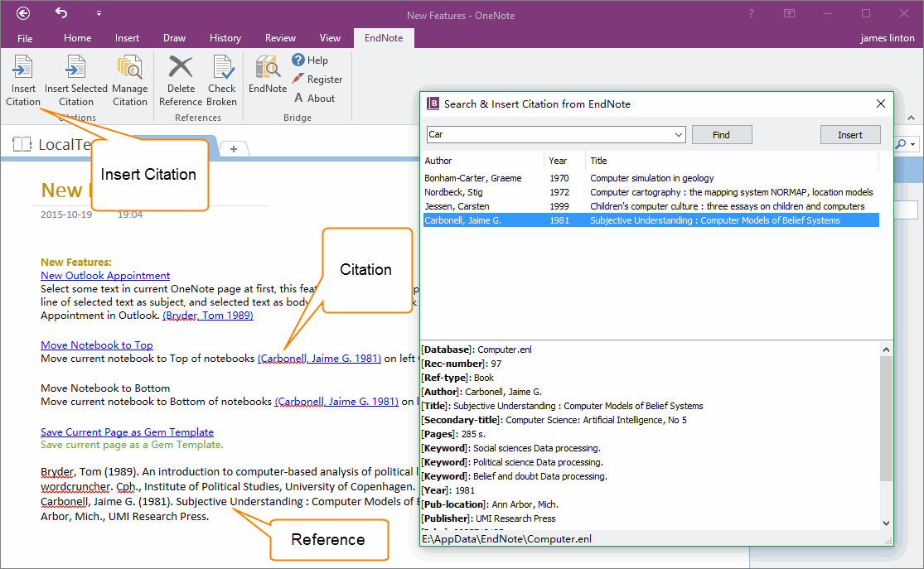The height and width of the screenshot is (569, 924).
Task: Select the Jessen, Carsten result row
Action: pyautogui.click(x=651, y=206)
